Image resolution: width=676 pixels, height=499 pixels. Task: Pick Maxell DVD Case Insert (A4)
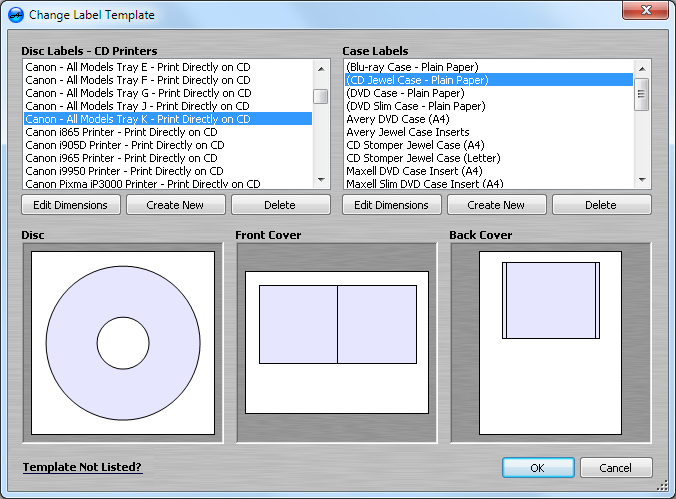coord(489,171)
